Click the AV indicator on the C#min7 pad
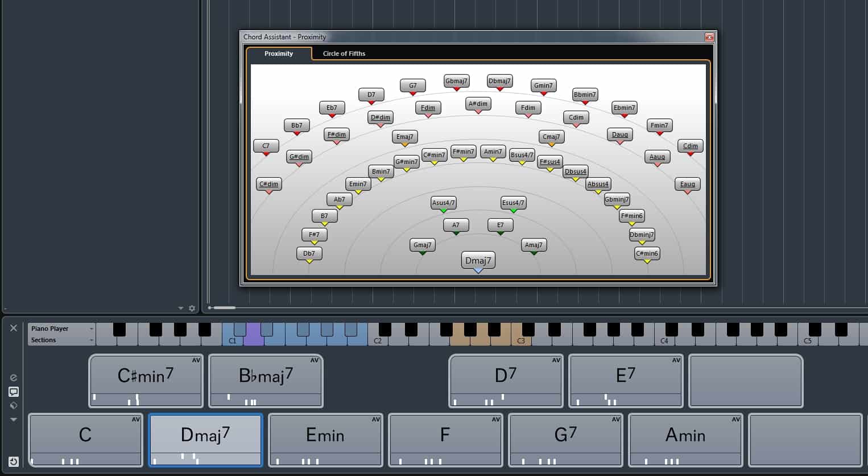The height and width of the screenshot is (476, 868). click(196, 360)
